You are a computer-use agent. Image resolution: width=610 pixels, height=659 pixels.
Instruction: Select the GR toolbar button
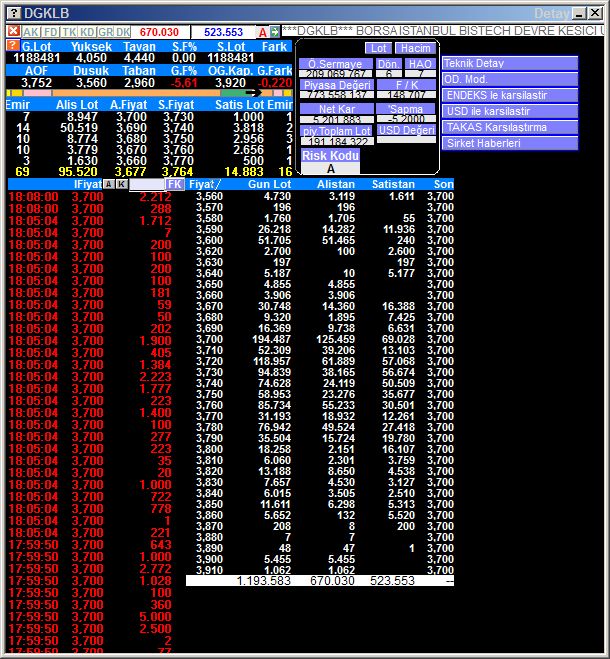[x=106, y=32]
